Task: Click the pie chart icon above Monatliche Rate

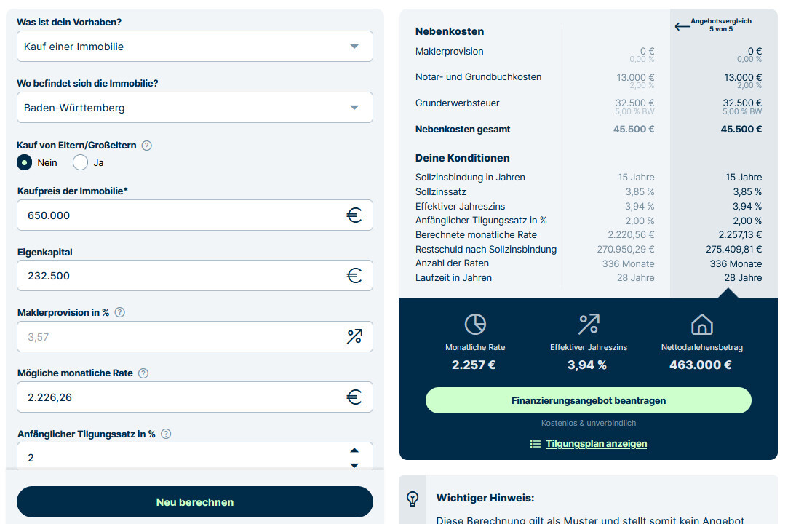Action: pos(475,324)
